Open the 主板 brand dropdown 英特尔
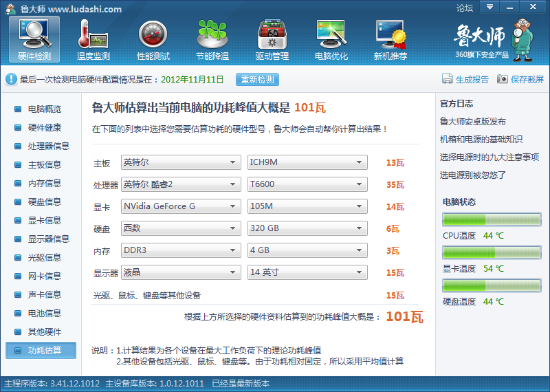This screenshot has width=550, height=392. click(x=181, y=162)
